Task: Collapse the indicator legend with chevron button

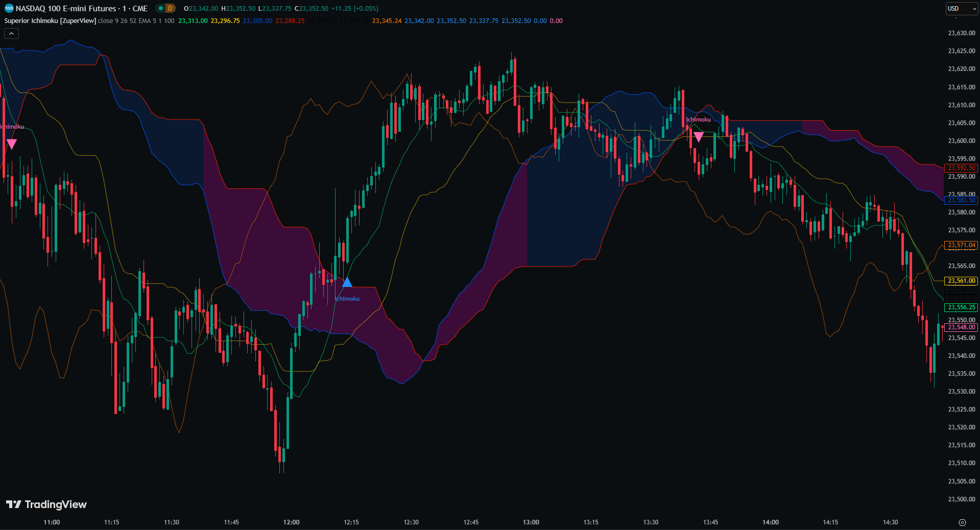Action: pyautogui.click(x=11, y=34)
